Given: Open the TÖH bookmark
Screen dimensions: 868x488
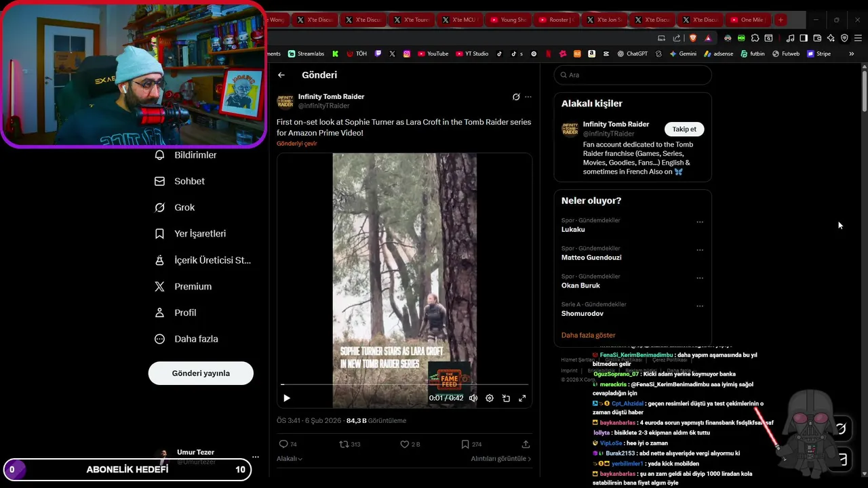Looking at the screenshot, I should [x=357, y=54].
